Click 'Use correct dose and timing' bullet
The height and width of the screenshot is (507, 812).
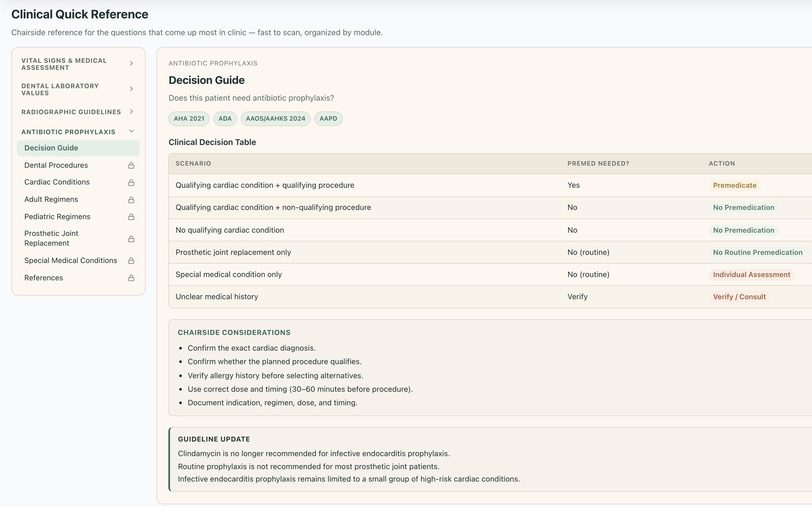pyautogui.click(x=300, y=389)
